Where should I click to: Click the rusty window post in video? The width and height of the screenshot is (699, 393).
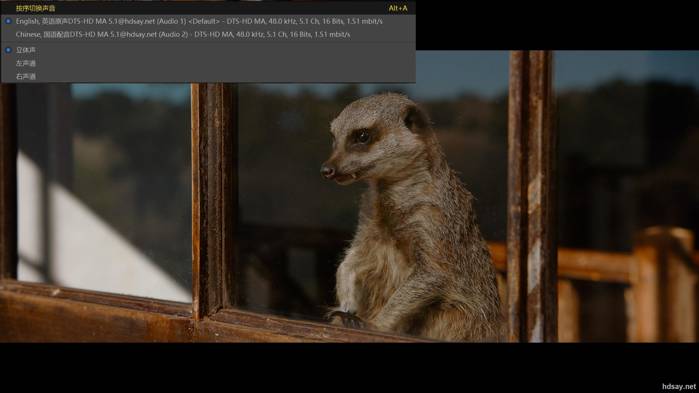click(x=531, y=196)
